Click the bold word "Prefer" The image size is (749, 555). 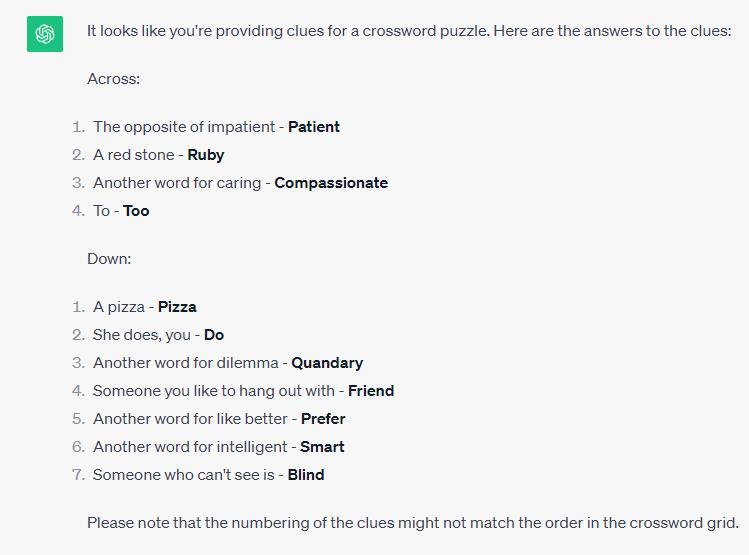[323, 419]
